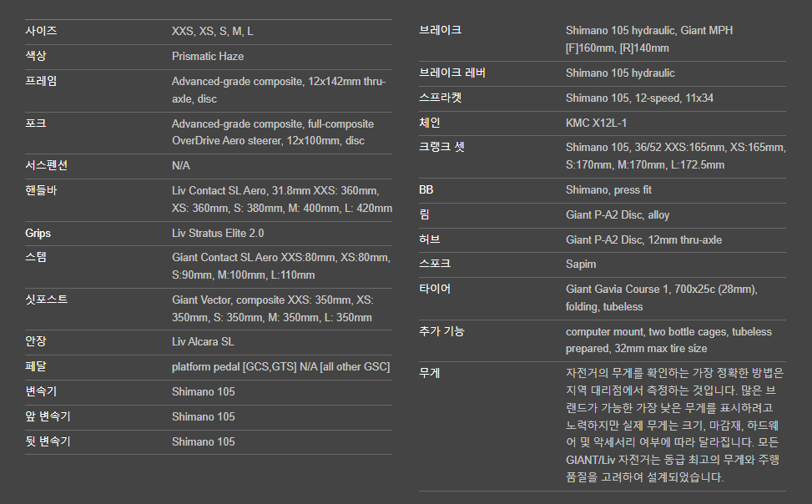Click the '핸들바' label

(41, 190)
